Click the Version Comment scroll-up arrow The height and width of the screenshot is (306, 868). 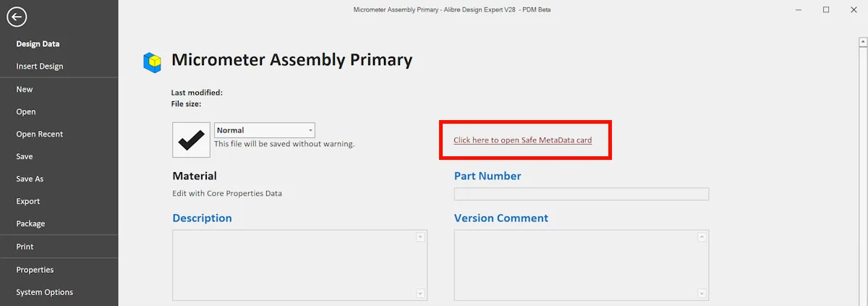click(x=702, y=237)
